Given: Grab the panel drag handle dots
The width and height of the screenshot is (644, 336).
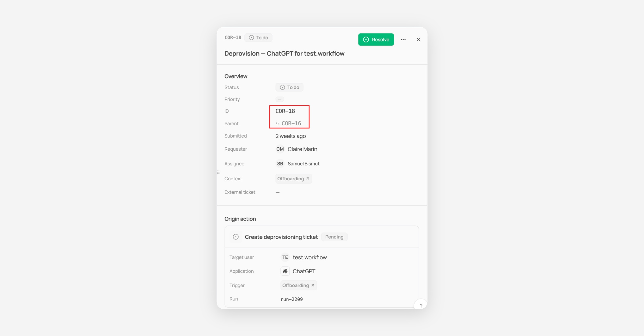Looking at the screenshot, I should tap(218, 172).
